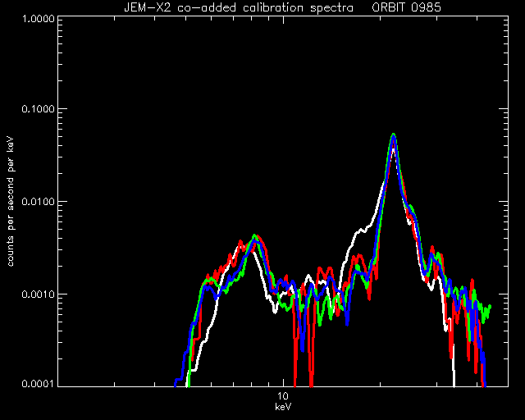
Task: Click the 1.0000 y-axis tick label
Action: (38, 18)
